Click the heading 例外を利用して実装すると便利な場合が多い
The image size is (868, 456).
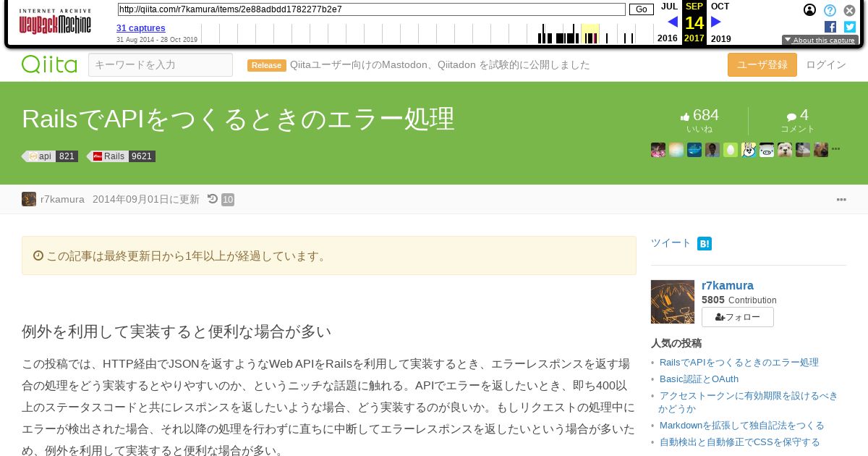(x=176, y=332)
